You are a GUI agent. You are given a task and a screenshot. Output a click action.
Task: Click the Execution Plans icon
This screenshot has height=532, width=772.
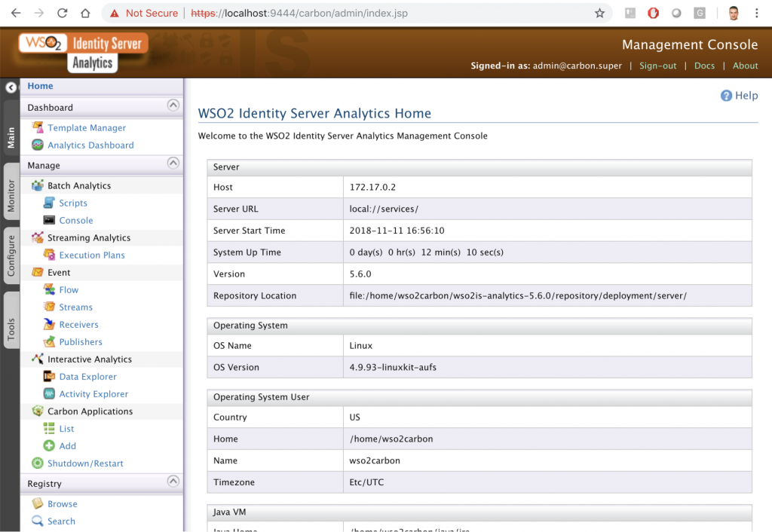click(x=49, y=255)
